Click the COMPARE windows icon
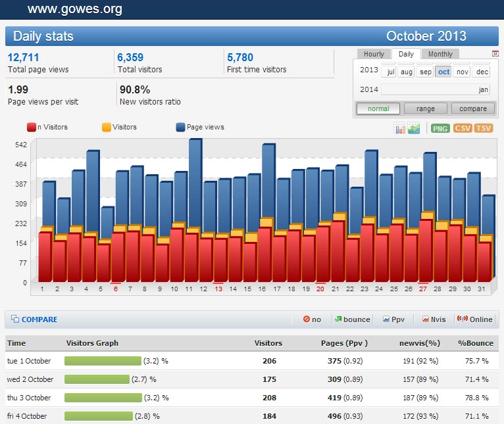The width and height of the screenshot is (504, 424). 14,319
